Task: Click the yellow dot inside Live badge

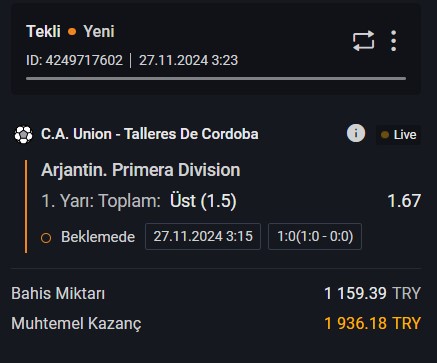Action: point(385,135)
